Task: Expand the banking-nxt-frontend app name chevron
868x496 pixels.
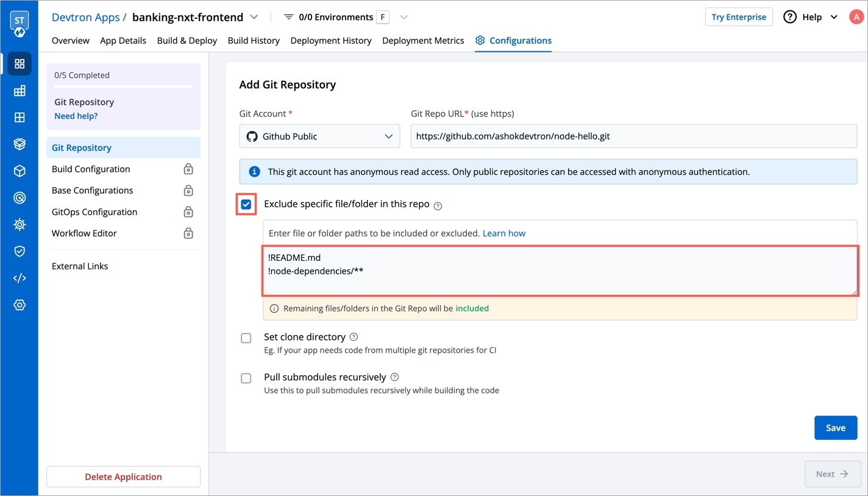Action: coord(254,17)
